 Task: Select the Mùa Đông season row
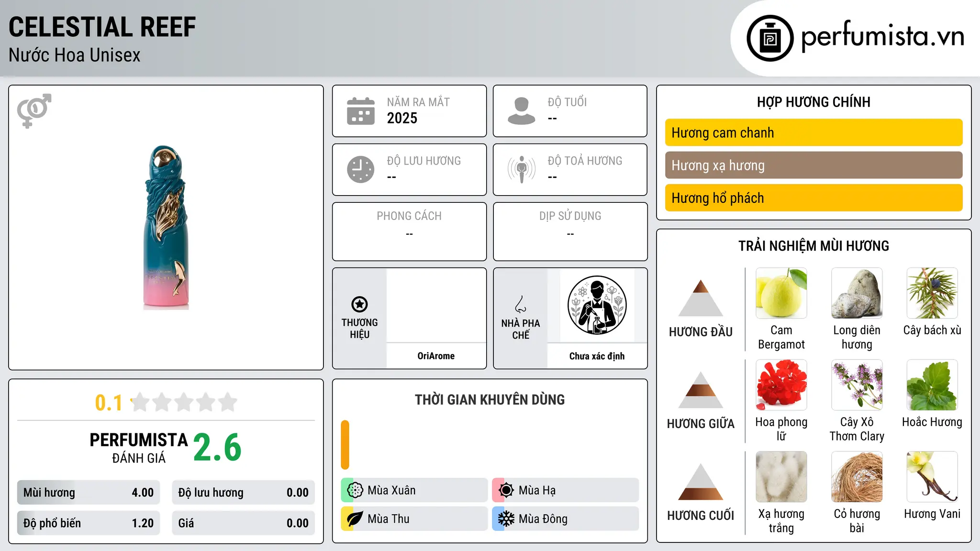[565, 519]
